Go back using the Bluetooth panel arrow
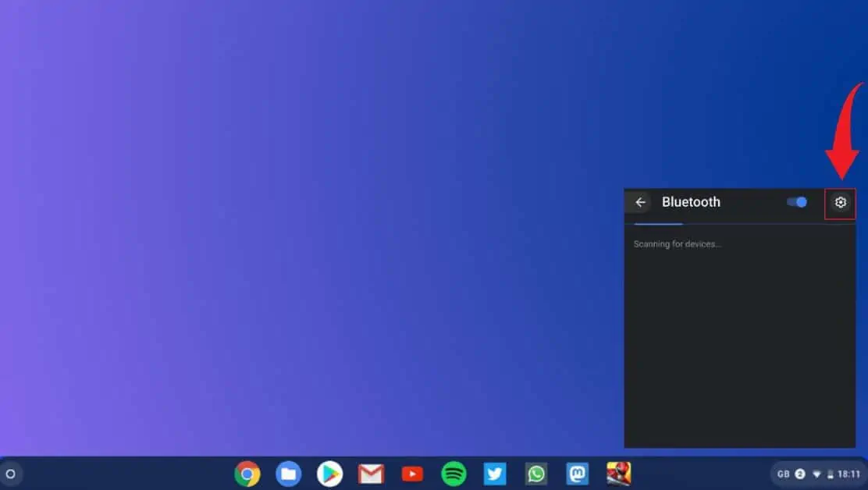 pos(641,202)
